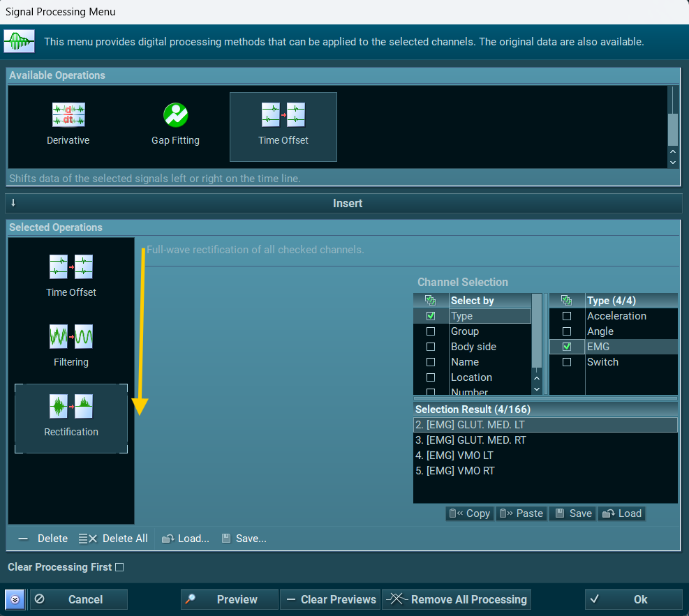Screen dimensions: 689x616
Task: Select Time Offset in Available Operations
Action: (283, 126)
